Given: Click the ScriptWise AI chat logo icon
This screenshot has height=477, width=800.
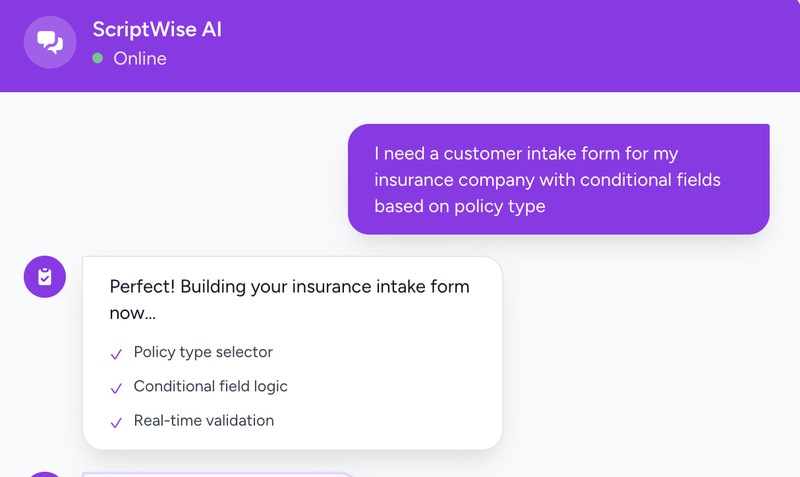Looking at the screenshot, I should pos(50,43).
